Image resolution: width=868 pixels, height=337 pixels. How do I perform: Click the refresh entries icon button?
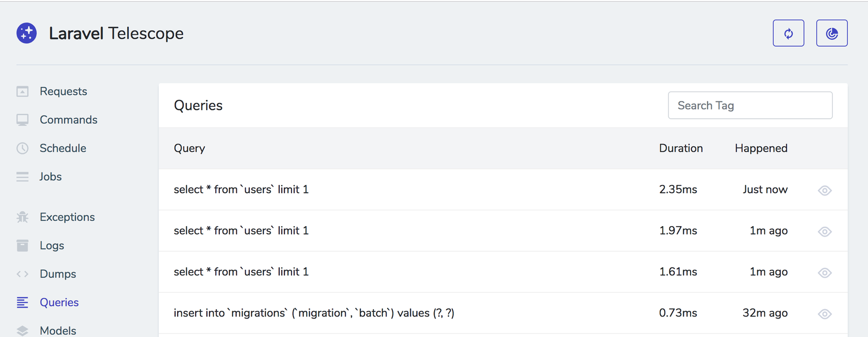788,33
